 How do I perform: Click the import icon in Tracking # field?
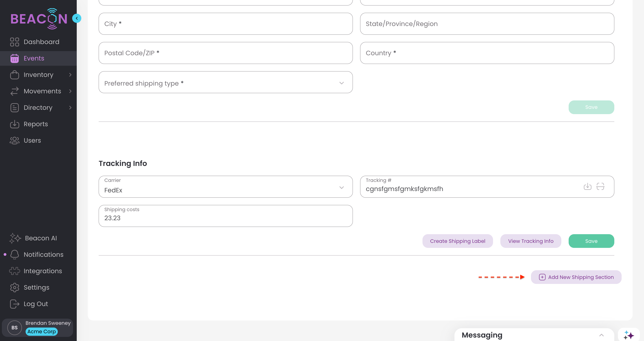pos(588,186)
